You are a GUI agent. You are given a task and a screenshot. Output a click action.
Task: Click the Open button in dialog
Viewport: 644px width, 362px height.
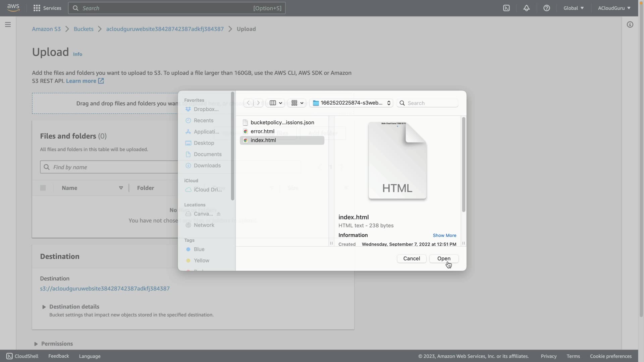(443, 258)
